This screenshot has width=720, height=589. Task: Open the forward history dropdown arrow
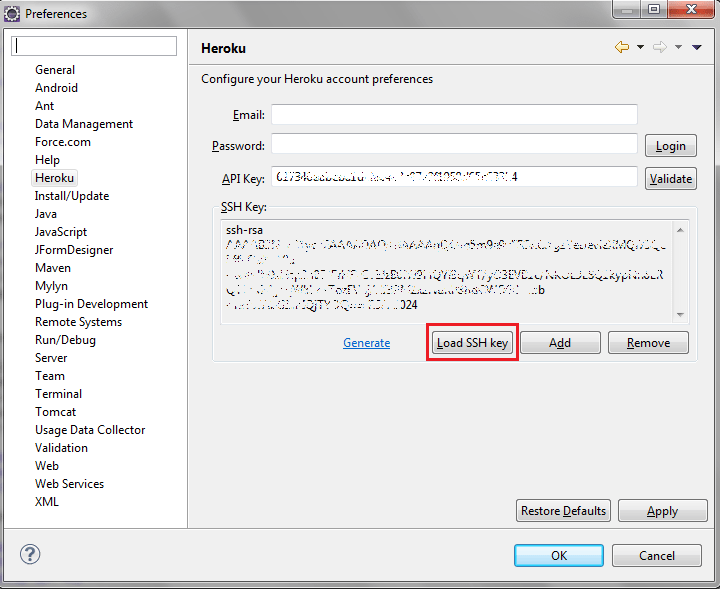pos(678,47)
